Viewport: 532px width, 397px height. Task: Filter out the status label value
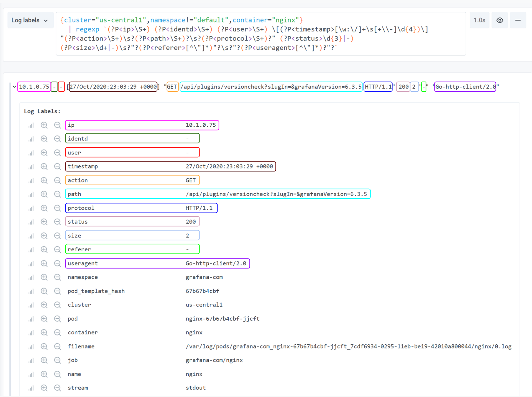(58, 222)
